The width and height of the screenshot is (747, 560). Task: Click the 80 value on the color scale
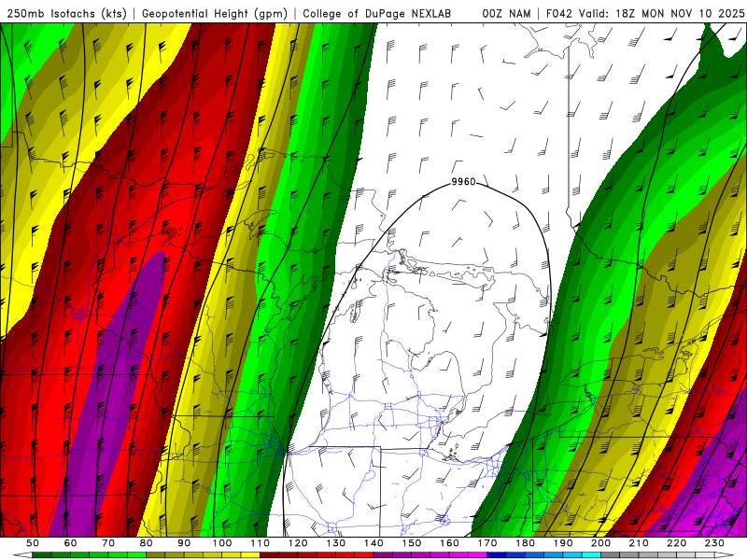coord(147,543)
